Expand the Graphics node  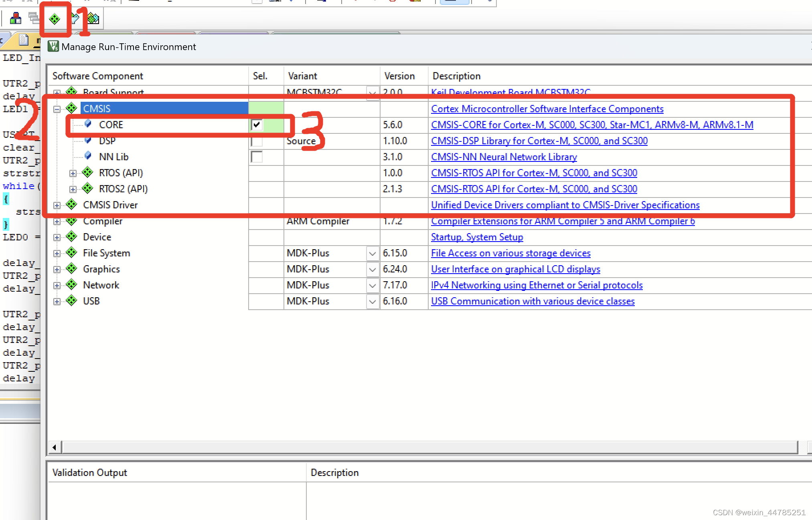click(x=57, y=269)
